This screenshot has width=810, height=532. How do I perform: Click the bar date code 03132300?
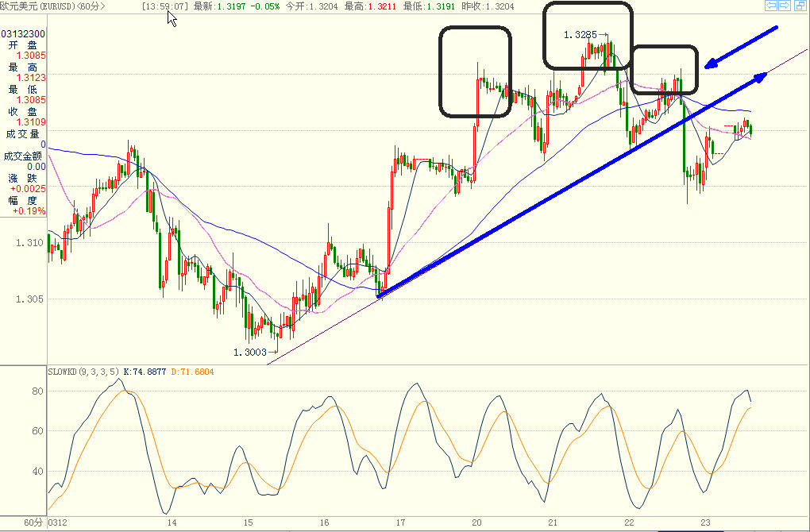click(23, 33)
